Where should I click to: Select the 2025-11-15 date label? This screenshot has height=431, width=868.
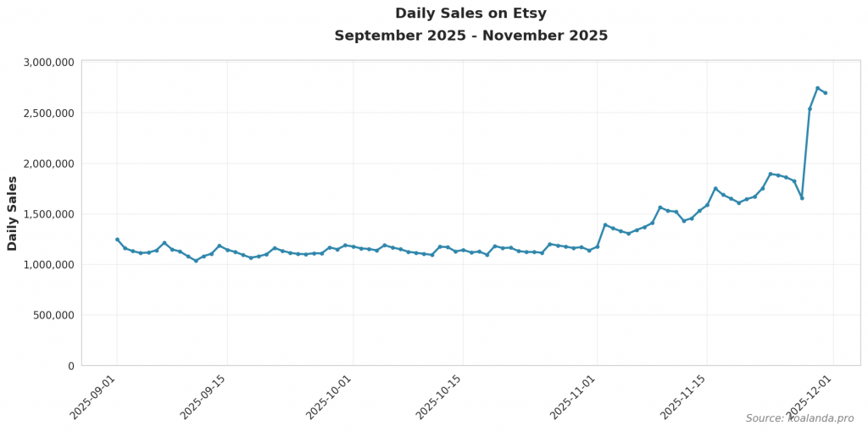684,397
